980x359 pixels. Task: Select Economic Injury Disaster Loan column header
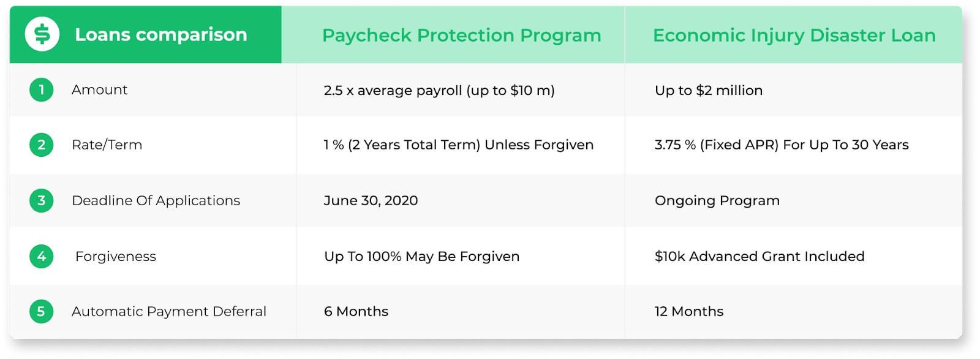(x=794, y=36)
